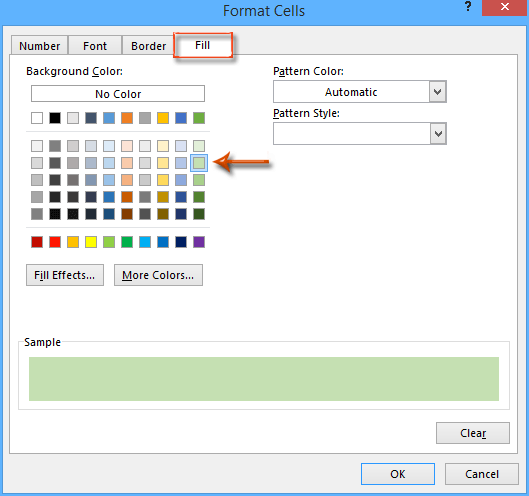Pick the black swatch in theme row
The height and width of the screenshot is (496, 529).
tap(55, 118)
